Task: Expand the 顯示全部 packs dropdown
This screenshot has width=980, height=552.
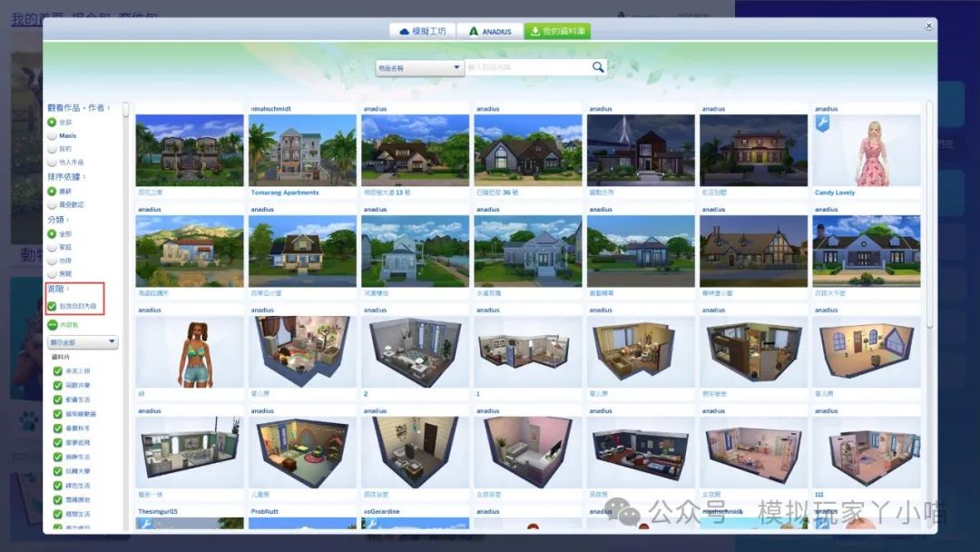Action: click(83, 342)
